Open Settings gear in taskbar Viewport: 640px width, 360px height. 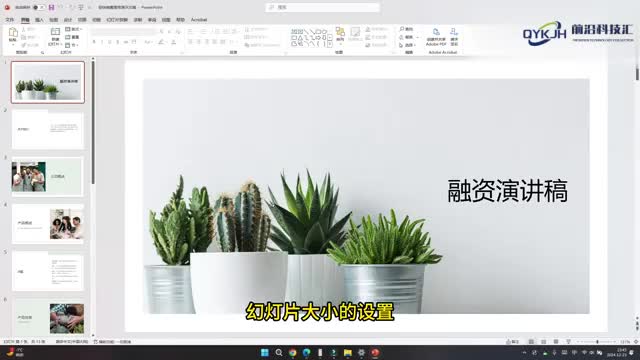pos(361,352)
